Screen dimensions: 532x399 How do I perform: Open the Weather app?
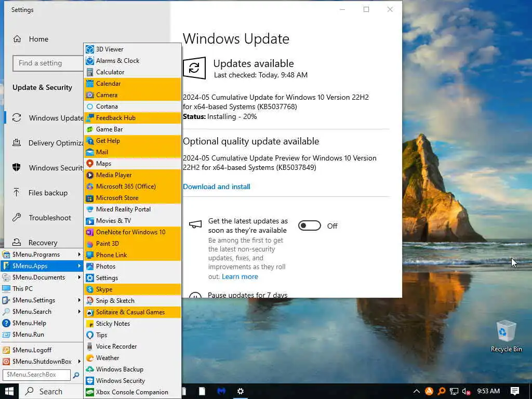(132, 358)
